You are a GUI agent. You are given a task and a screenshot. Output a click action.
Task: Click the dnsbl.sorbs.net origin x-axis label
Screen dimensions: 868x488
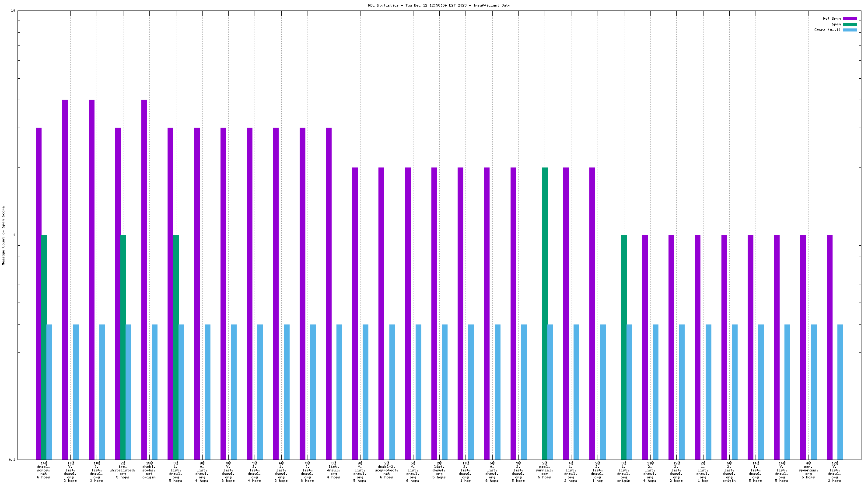(x=149, y=470)
